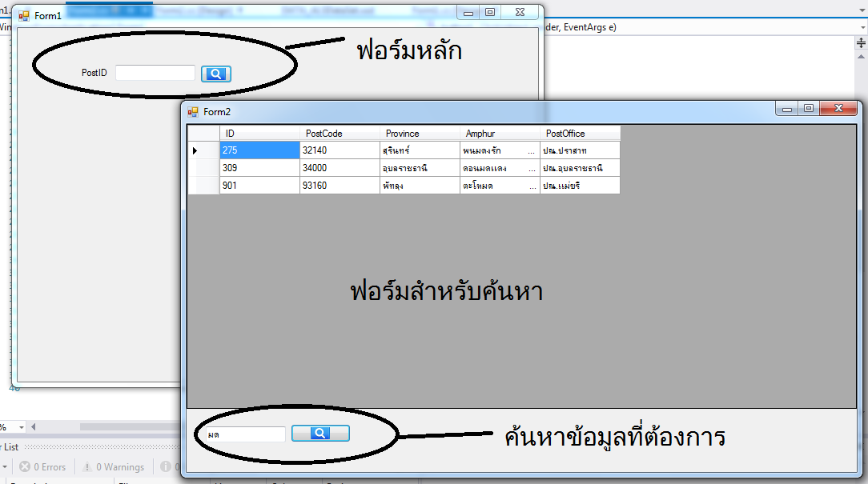Sort grid by the PostOffice column header
868x484 pixels.
tap(581, 134)
